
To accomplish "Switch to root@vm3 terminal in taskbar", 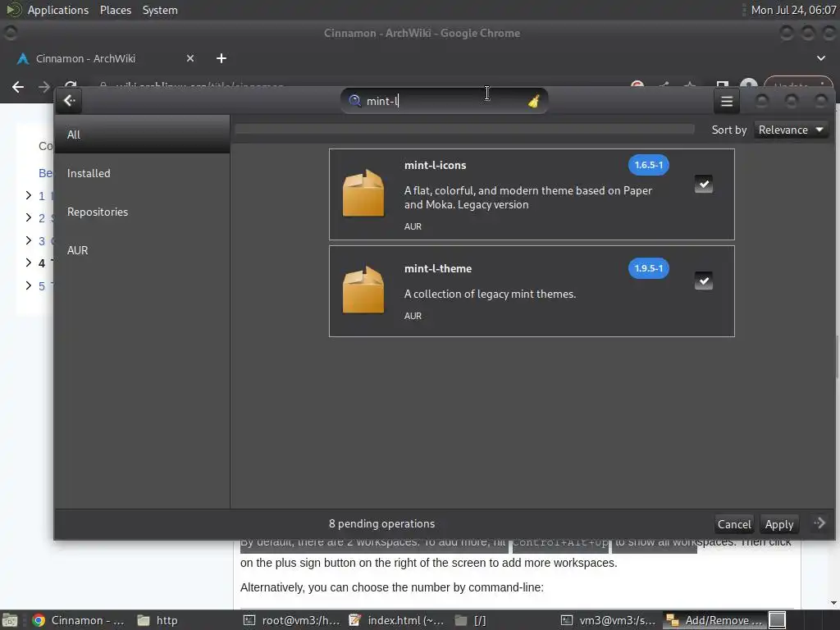I will coord(292,620).
